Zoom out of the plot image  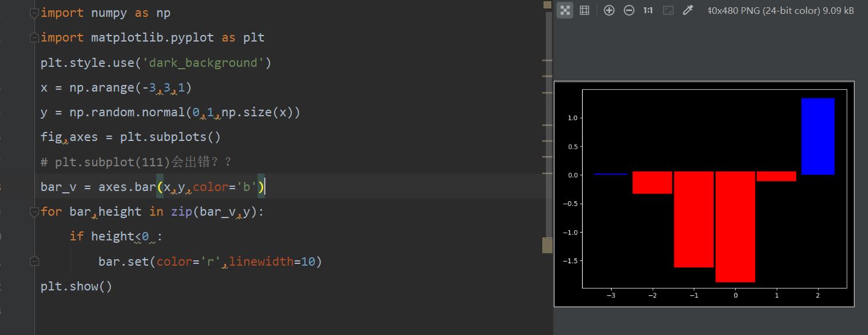[x=629, y=10]
